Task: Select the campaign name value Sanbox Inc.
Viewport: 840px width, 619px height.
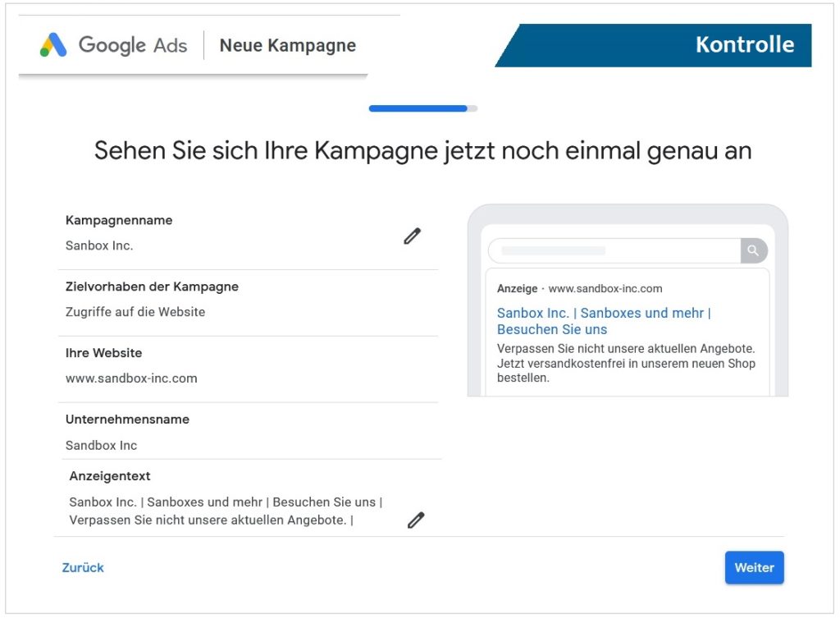Action: coord(99,245)
